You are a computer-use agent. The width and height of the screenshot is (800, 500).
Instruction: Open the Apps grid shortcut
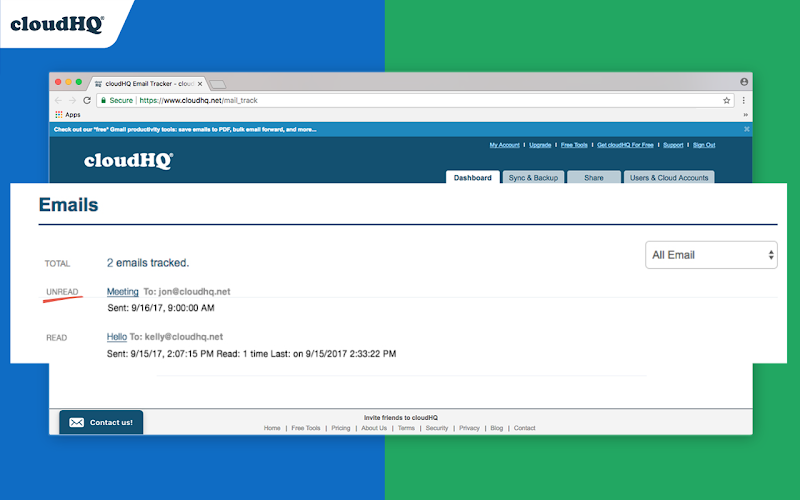click(x=68, y=115)
